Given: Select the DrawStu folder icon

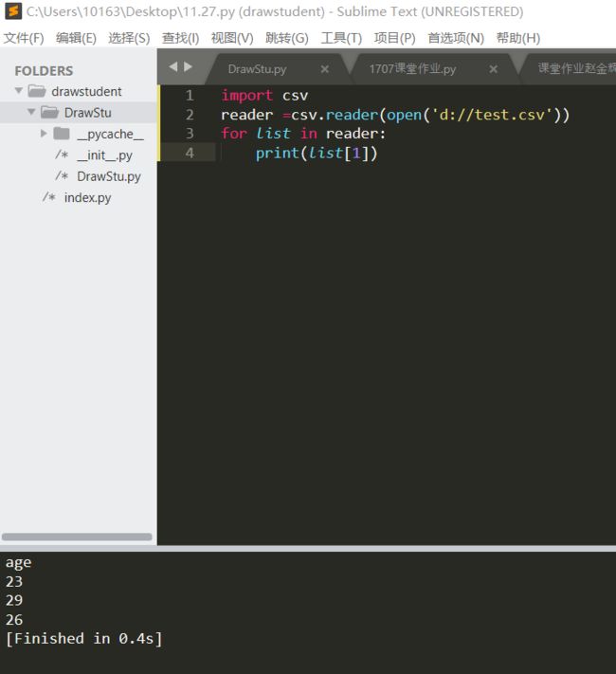Looking at the screenshot, I should coord(50,112).
